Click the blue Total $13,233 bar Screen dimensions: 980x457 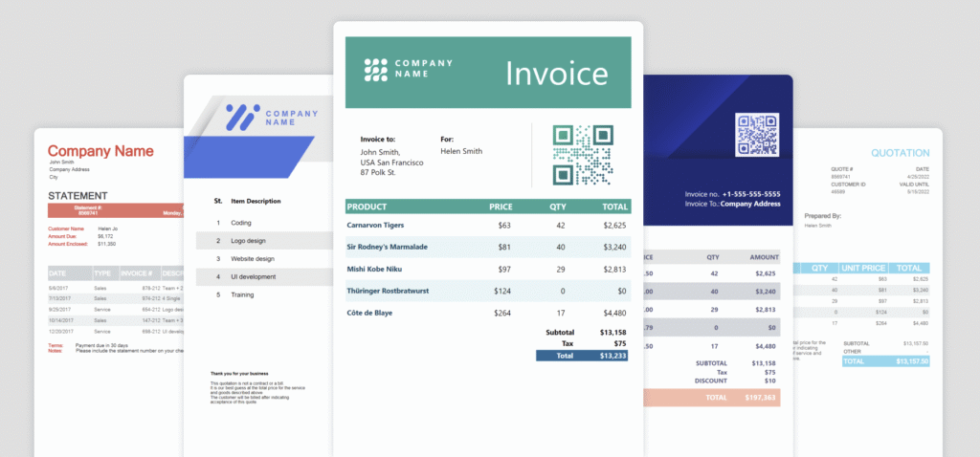point(583,355)
